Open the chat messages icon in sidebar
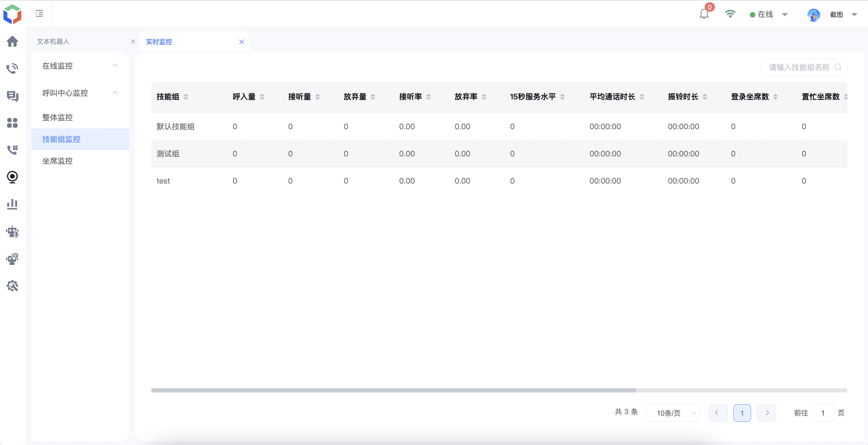 coord(12,96)
